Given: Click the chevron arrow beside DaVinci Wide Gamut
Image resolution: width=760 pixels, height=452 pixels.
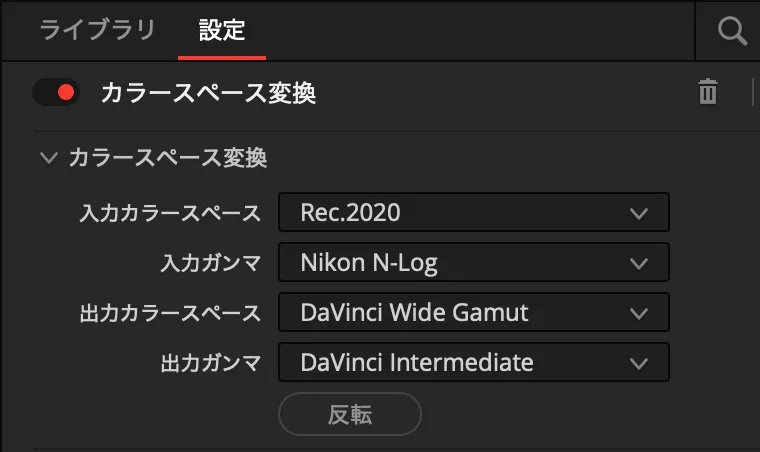Looking at the screenshot, I should [640, 313].
